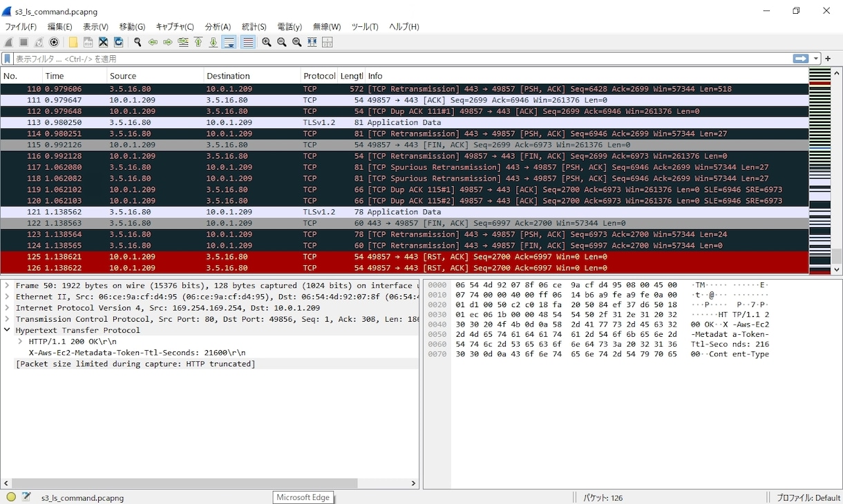Click the プロファイル: Default status entry

click(808, 498)
